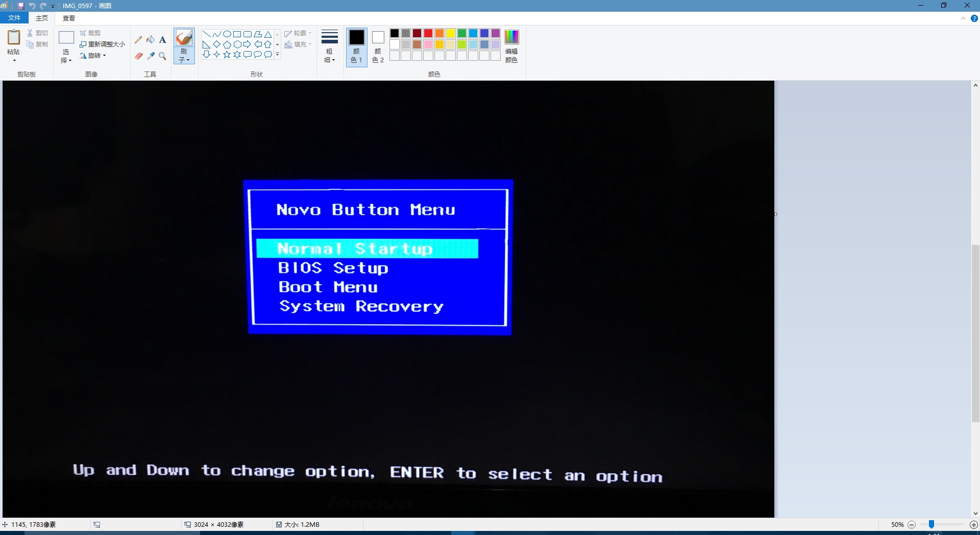
Task: Click Undo in the quick access toolbar
Action: click(32, 6)
